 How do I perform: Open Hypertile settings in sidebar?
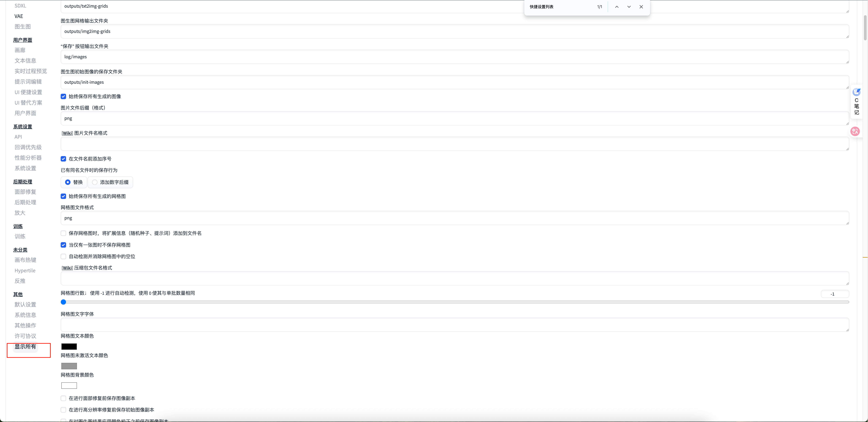pos(25,270)
